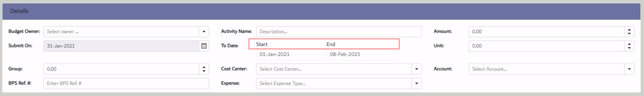Increment the Unit value using up arrow
This screenshot has height=96, width=644.
629,44
